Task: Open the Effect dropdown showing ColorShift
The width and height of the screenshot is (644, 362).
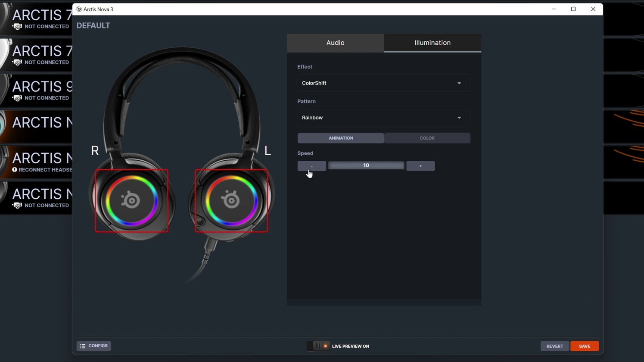Action: point(384,83)
